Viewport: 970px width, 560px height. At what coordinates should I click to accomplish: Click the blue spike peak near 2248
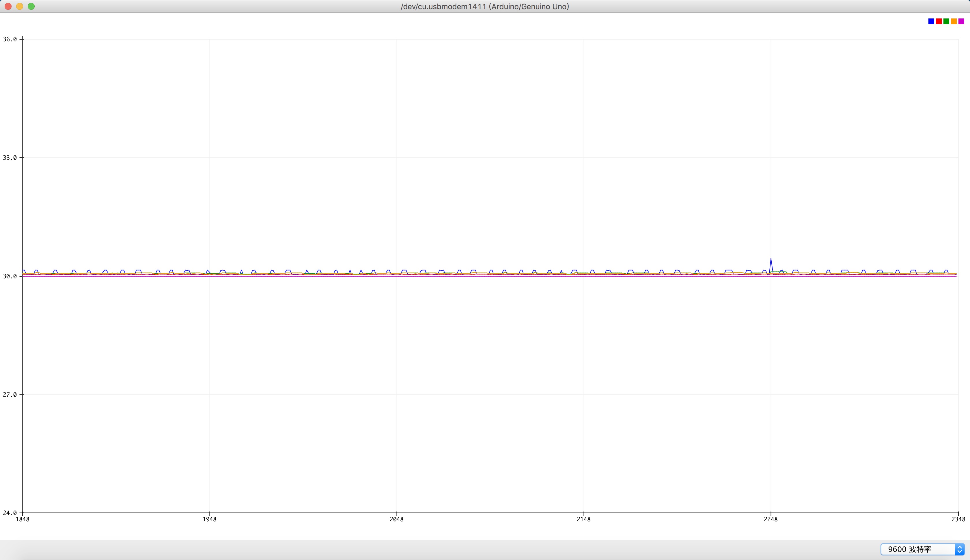click(771, 259)
